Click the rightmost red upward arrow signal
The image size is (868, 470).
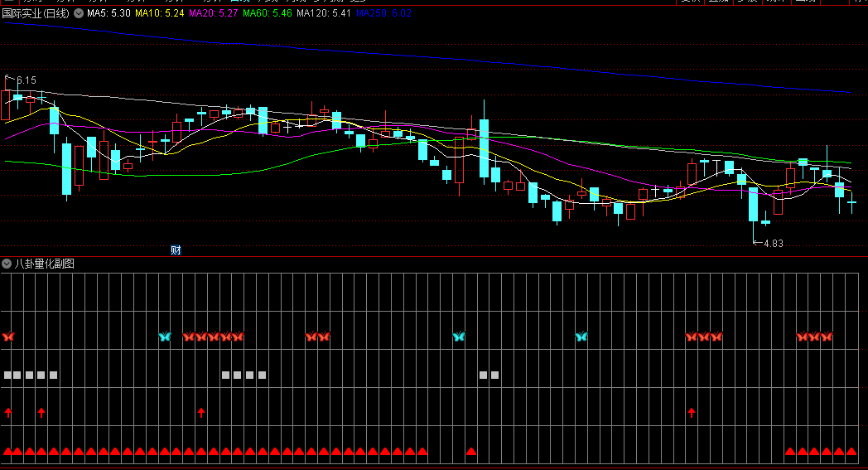click(x=692, y=412)
